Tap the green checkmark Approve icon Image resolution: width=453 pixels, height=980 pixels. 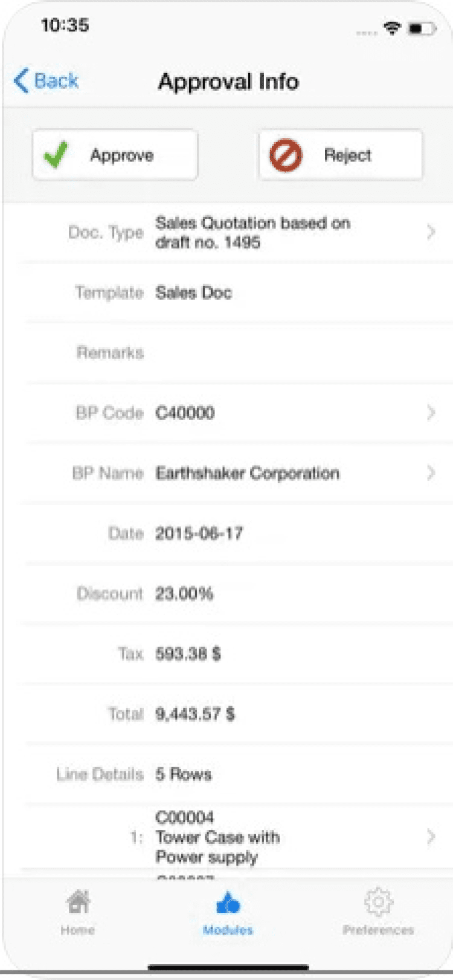(56, 155)
